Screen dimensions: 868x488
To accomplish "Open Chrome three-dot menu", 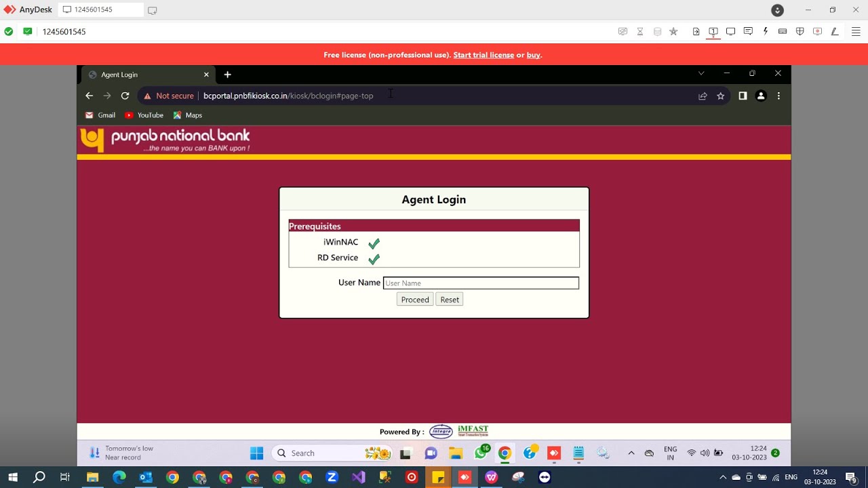I will tap(778, 96).
